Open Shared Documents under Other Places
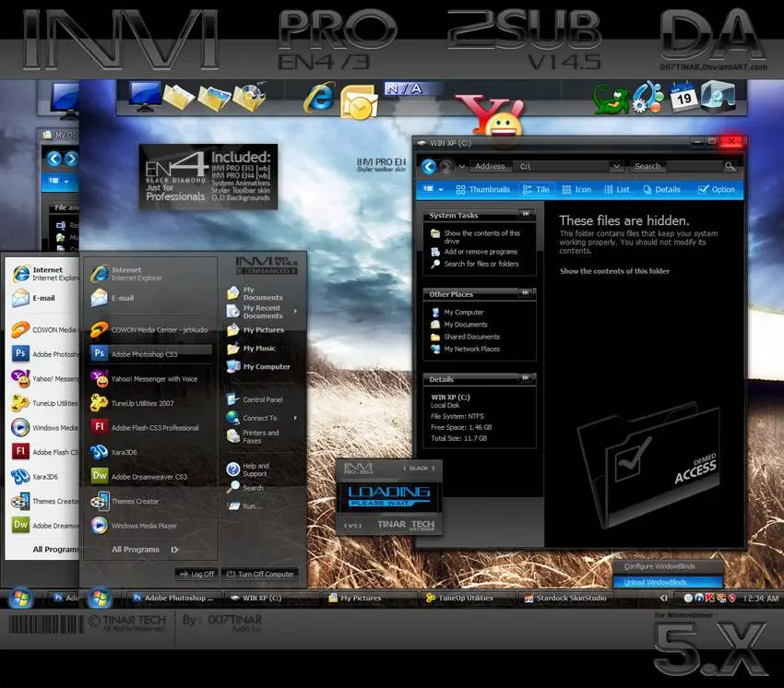Image resolution: width=784 pixels, height=688 pixels. click(x=466, y=337)
